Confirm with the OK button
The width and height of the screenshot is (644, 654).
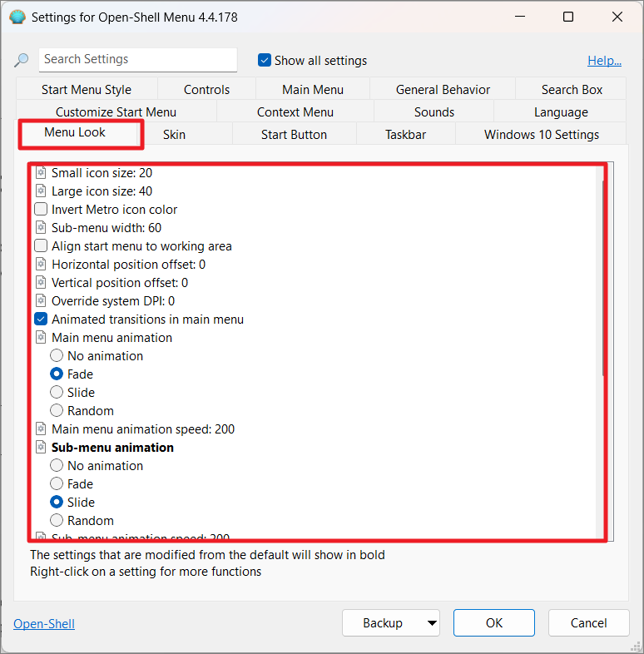pyautogui.click(x=494, y=622)
